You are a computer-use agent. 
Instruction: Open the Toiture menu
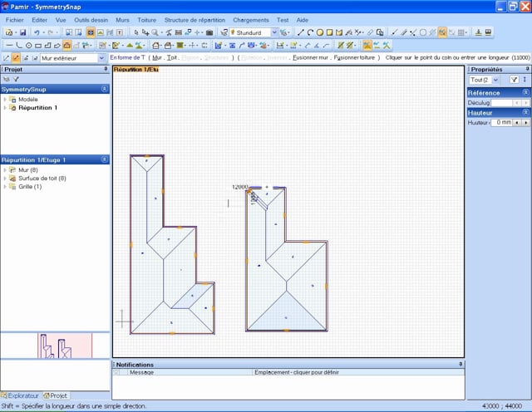(146, 20)
